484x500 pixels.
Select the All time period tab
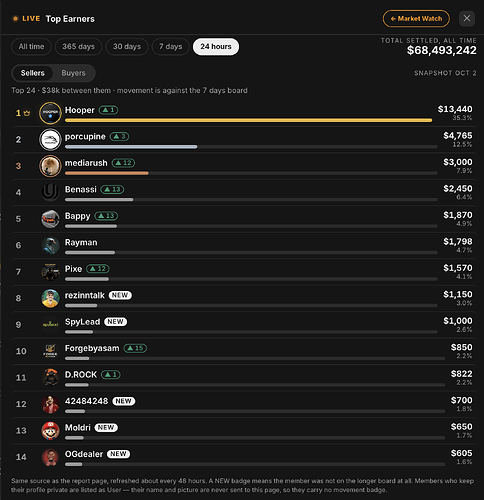pos(31,46)
